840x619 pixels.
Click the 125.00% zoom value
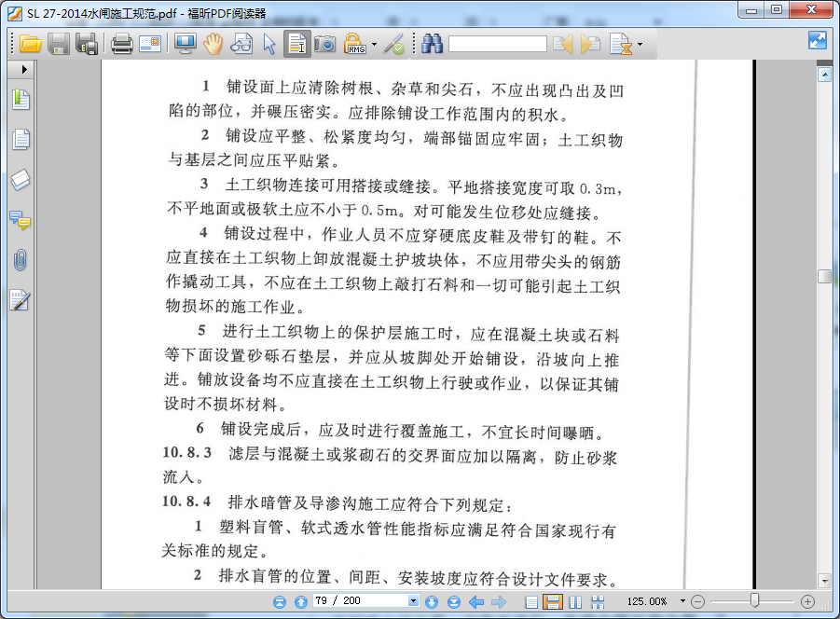pos(647,601)
